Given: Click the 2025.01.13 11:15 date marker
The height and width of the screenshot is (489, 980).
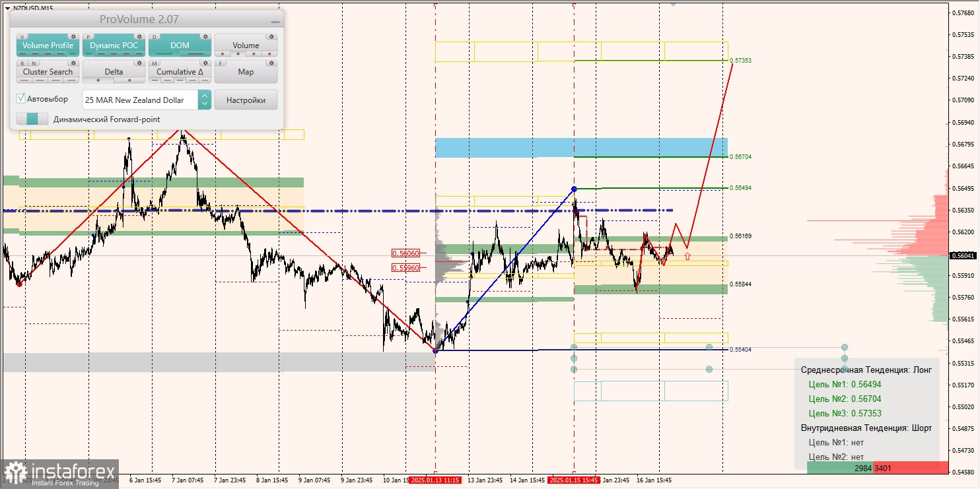Looking at the screenshot, I should (436, 480).
